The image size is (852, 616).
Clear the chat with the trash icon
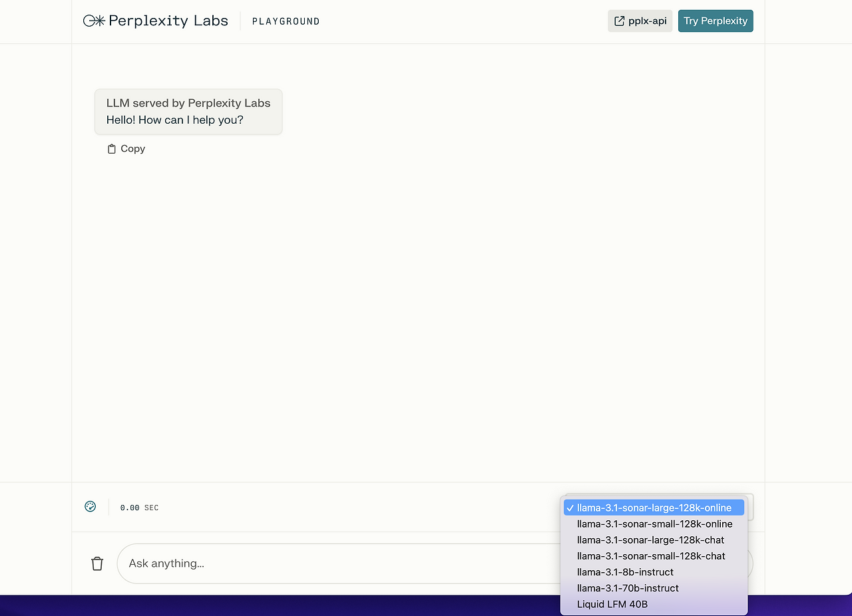[97, 563]
